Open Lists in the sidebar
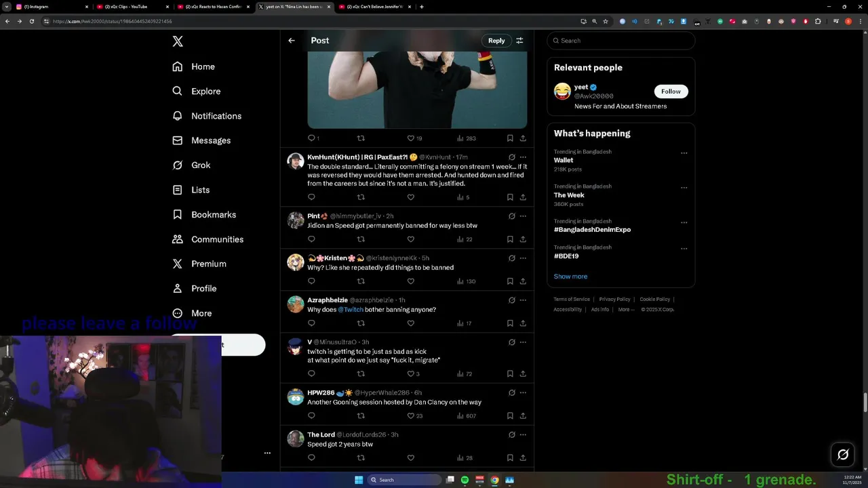Image resolution: width=868 pixels, height=488 pixels. point(191,190)
